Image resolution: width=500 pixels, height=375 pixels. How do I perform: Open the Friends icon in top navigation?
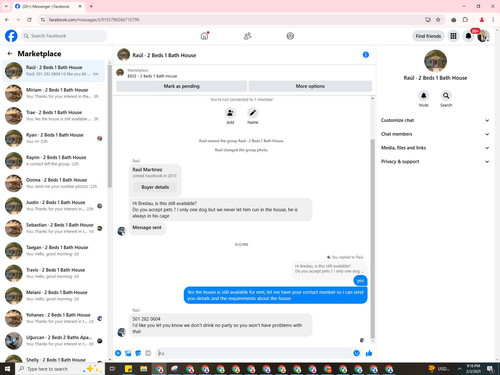pyautogui.click(x=247, y=36)
